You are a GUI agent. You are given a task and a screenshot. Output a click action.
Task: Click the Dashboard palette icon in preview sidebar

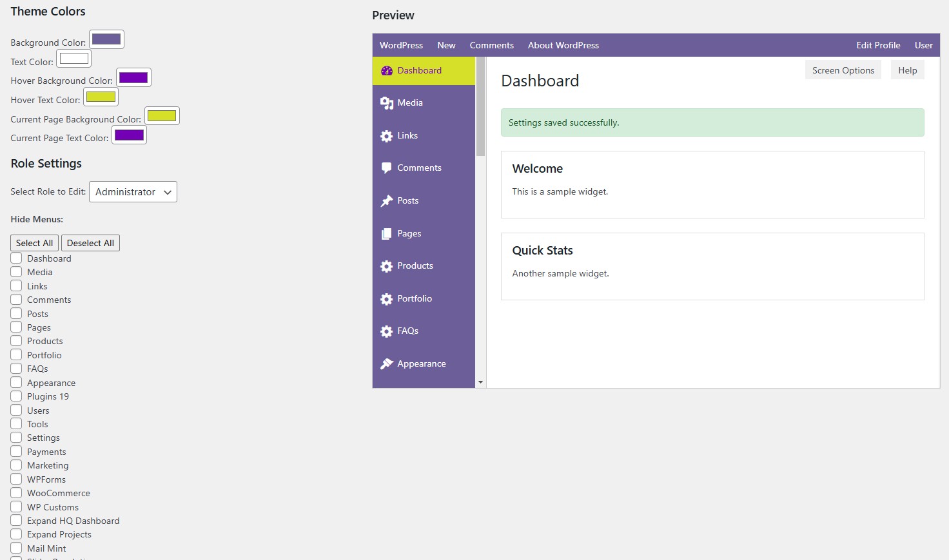(387, 71)
